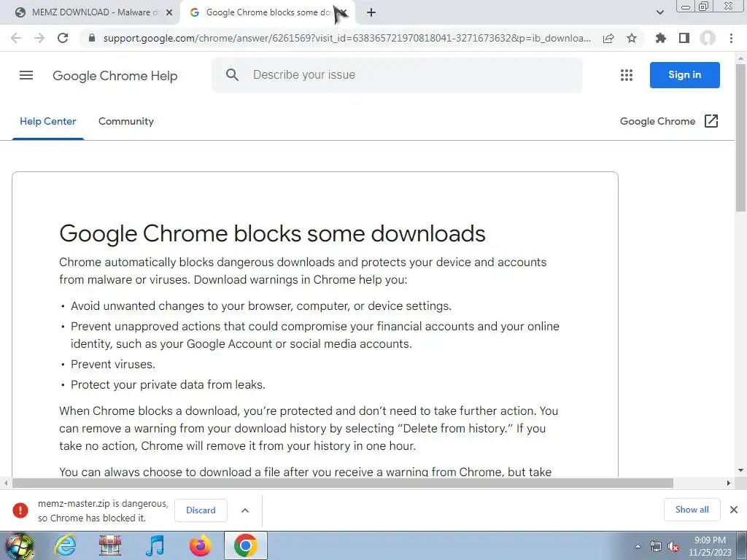
Task: Click the scroll down arrow
Action: pos(740,470)
